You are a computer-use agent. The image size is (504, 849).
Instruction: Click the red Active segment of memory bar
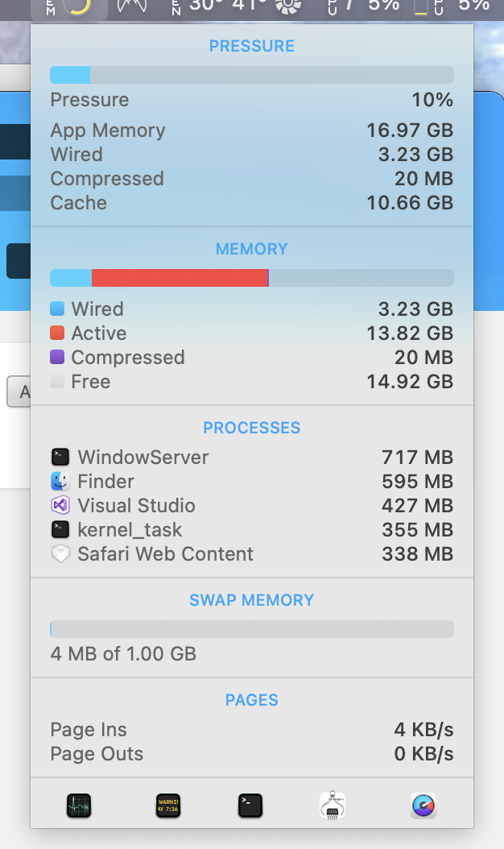click(x=179, y=278)
